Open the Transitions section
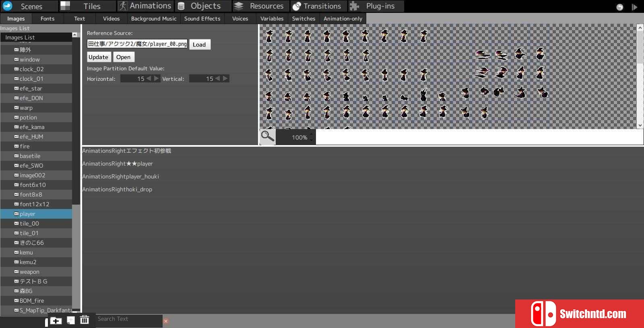 pos(320,6)
